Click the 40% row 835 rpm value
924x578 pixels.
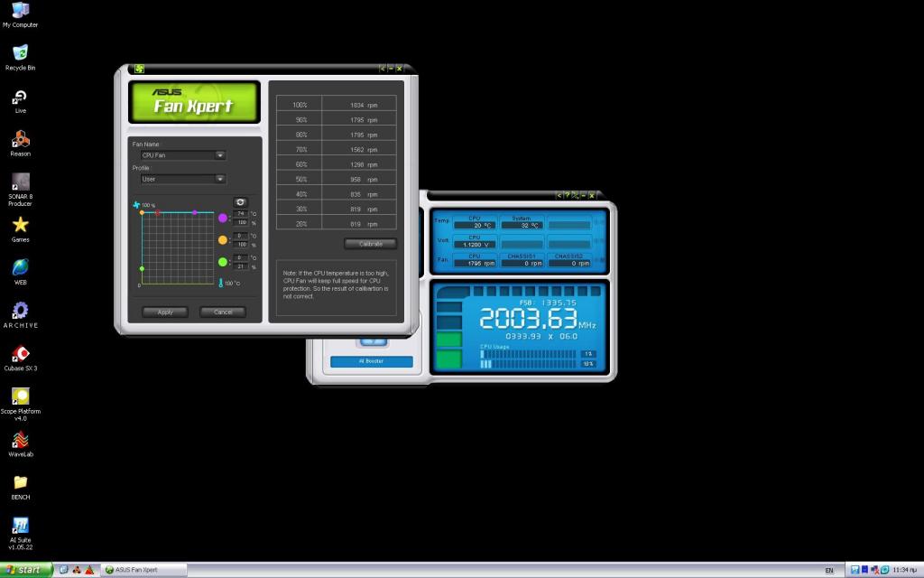click(364, 194)
